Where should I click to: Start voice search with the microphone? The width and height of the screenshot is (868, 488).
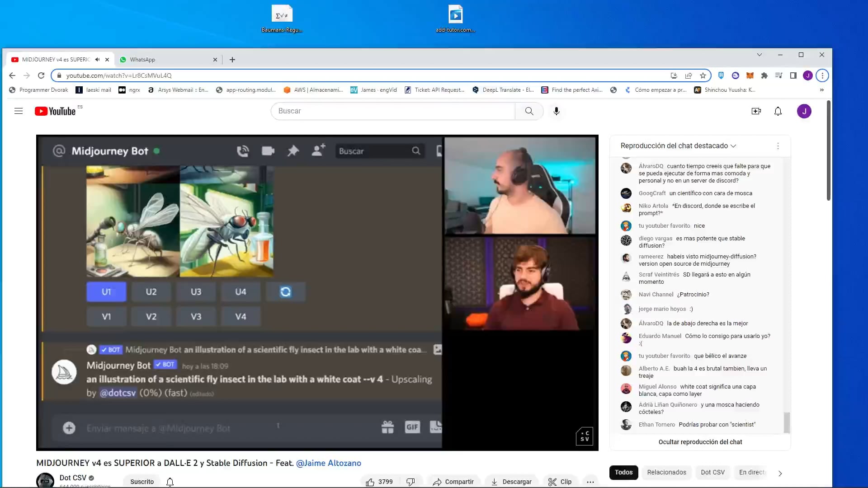pos(557,111)
